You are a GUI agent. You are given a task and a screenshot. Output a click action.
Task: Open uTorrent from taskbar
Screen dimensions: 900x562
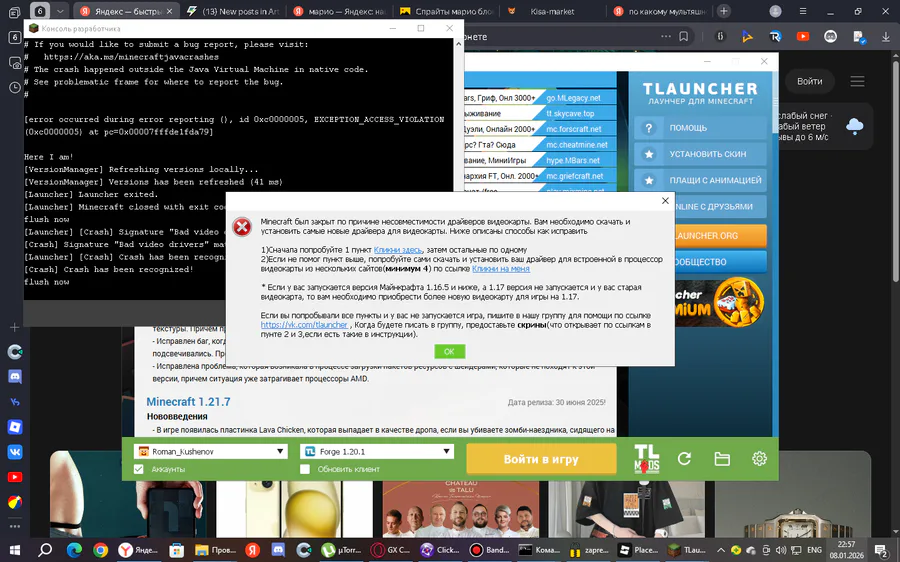click(x=343, y=550)
